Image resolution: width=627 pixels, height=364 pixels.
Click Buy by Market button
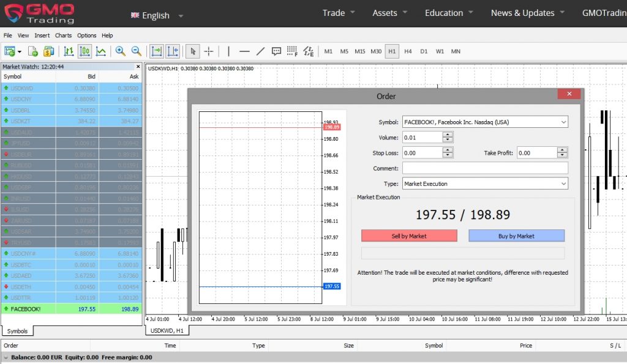click(x=516, y=236)
